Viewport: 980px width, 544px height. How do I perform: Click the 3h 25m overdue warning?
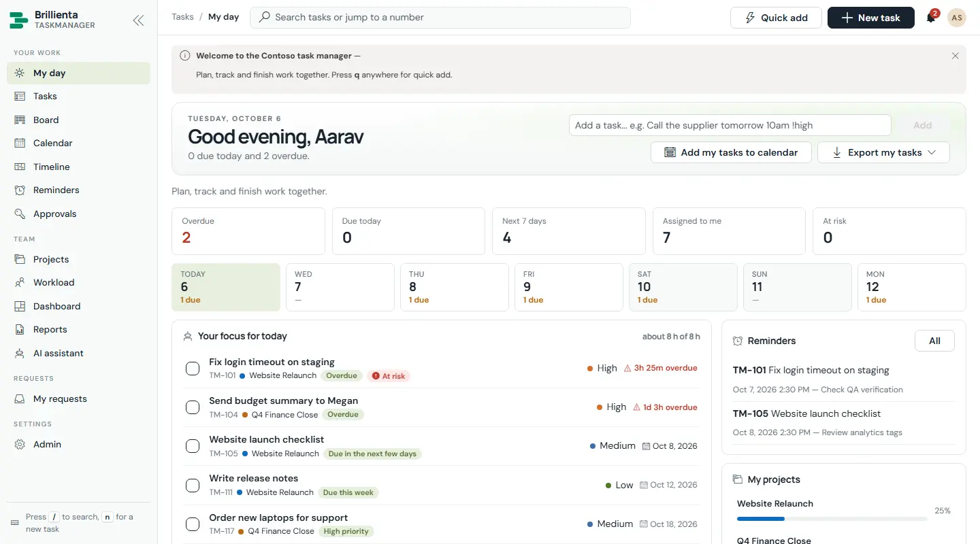coord(660,368)
